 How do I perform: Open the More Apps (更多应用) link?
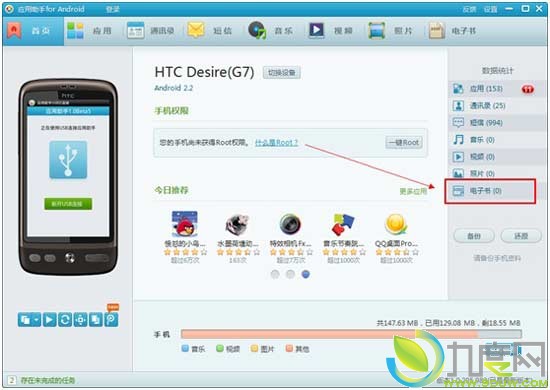[413, 191]
